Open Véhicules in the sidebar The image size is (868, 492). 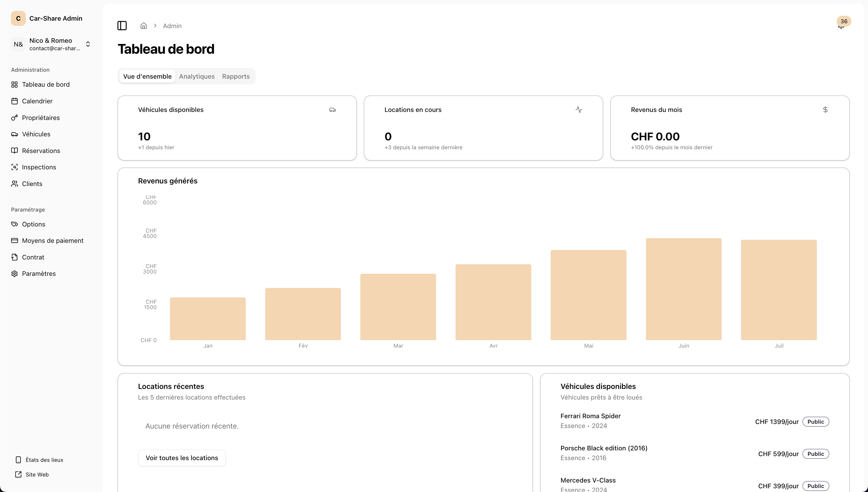(36, 134)
